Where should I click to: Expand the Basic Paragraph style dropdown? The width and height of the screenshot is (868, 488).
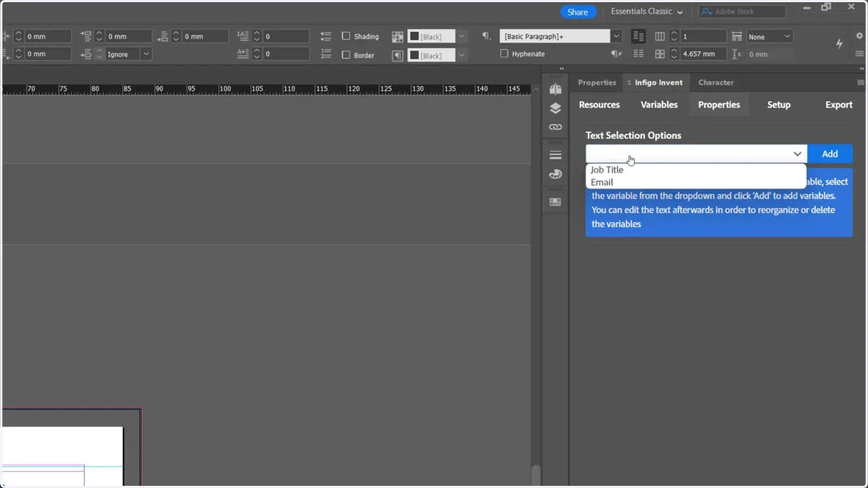coord(616,36)
